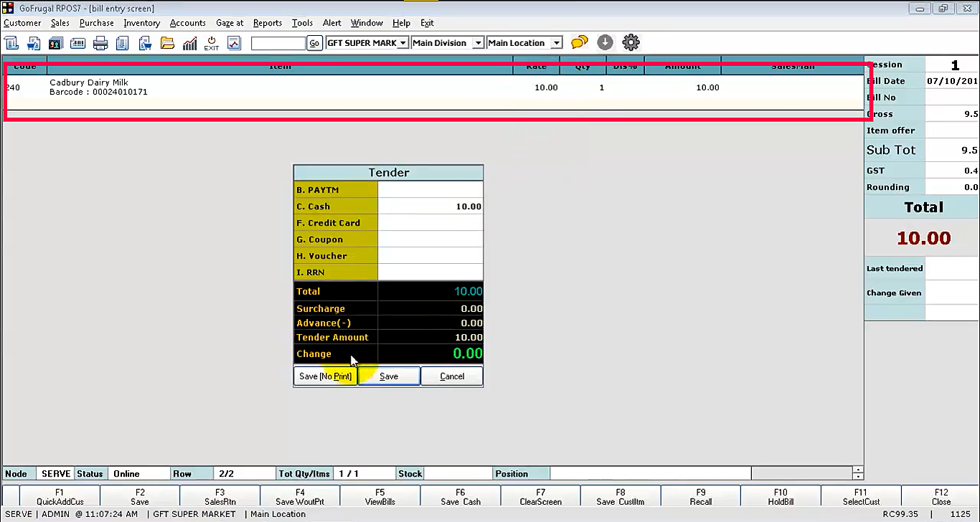Click the RRN amount field
This screenshot has height=522, width=980.
click(x=430, y=272)
